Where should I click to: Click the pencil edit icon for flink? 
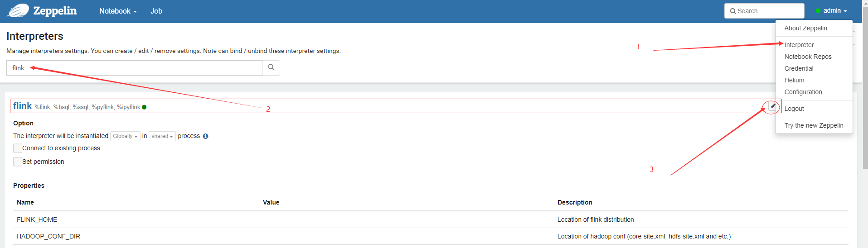point(773,106)
